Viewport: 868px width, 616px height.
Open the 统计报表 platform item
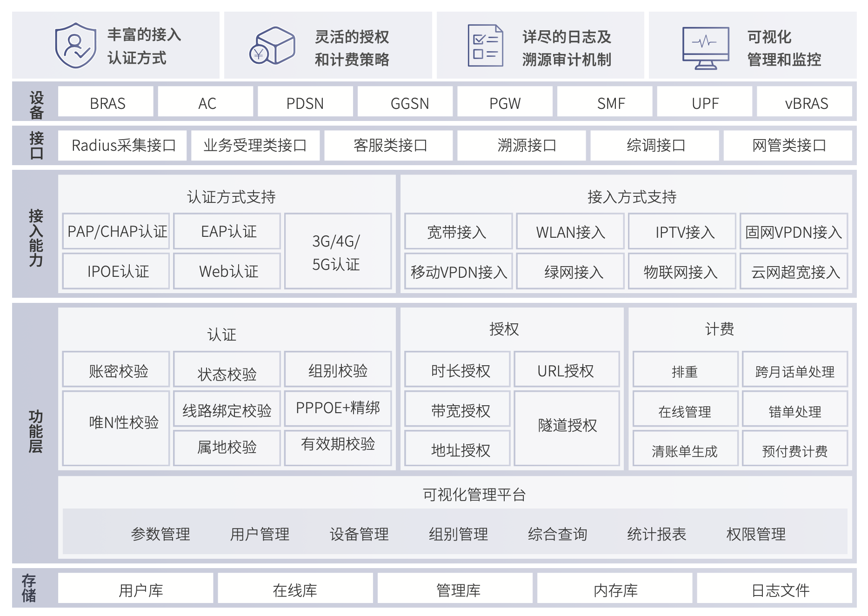click(x=656, y=534)
